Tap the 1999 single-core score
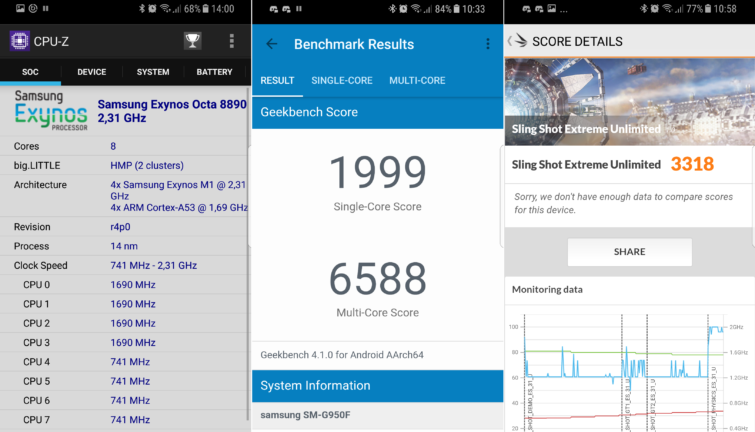The width and height of the screenshot is (755, 432). 378,172
